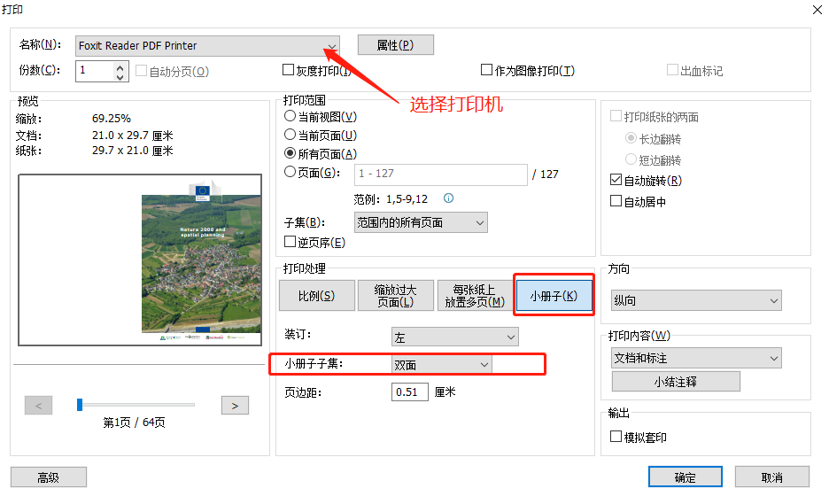Image resolution: width=829 pixels, height=504 pixels.
Task: Go to next preview page with > button
Action: tap(235, 406)
